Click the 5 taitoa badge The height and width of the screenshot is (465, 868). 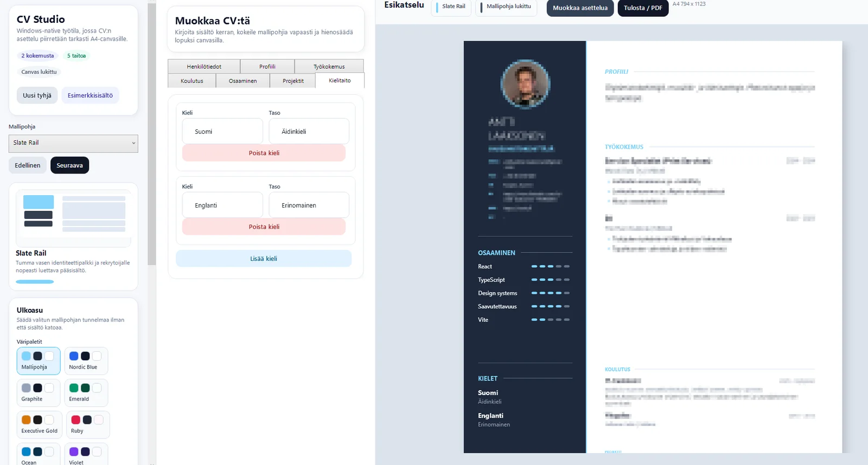point(76,56)
